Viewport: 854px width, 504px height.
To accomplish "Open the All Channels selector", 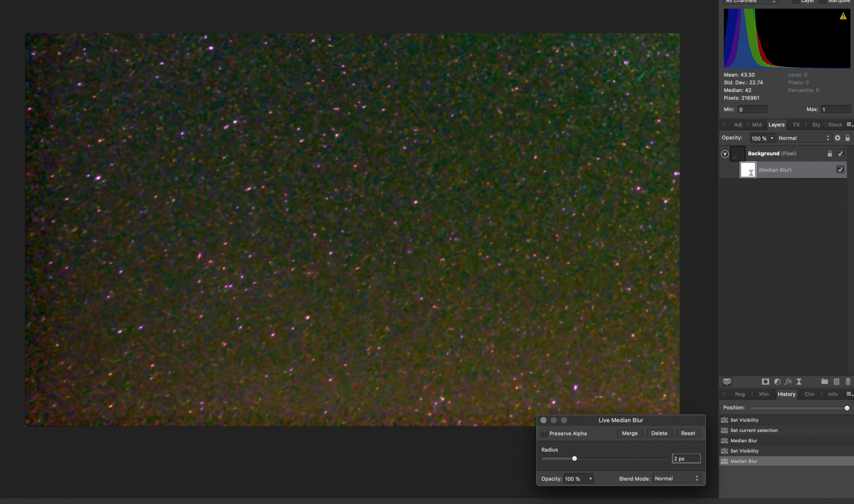I will point(750,2).
